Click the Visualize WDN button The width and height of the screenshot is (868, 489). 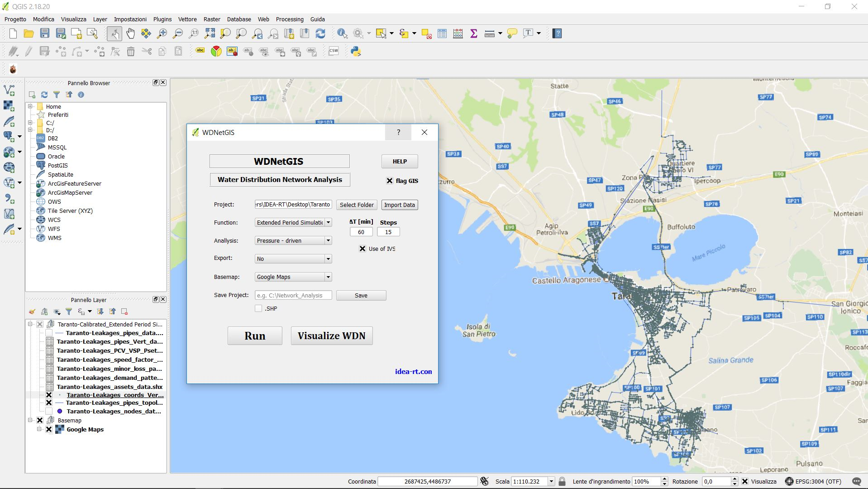(x=332, y=336)
